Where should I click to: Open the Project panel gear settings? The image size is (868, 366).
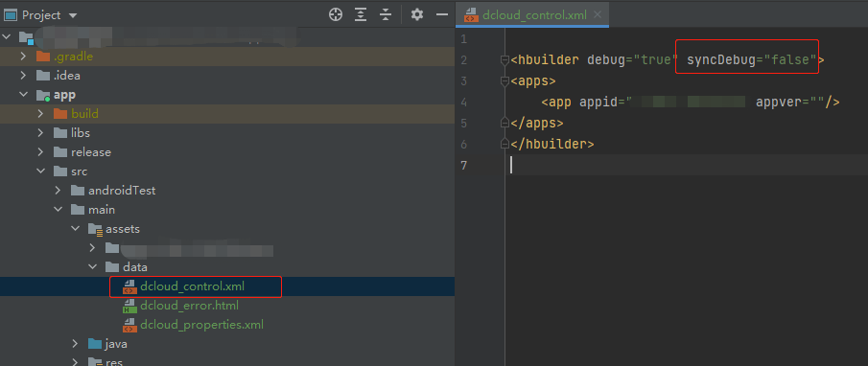[417, 15]
